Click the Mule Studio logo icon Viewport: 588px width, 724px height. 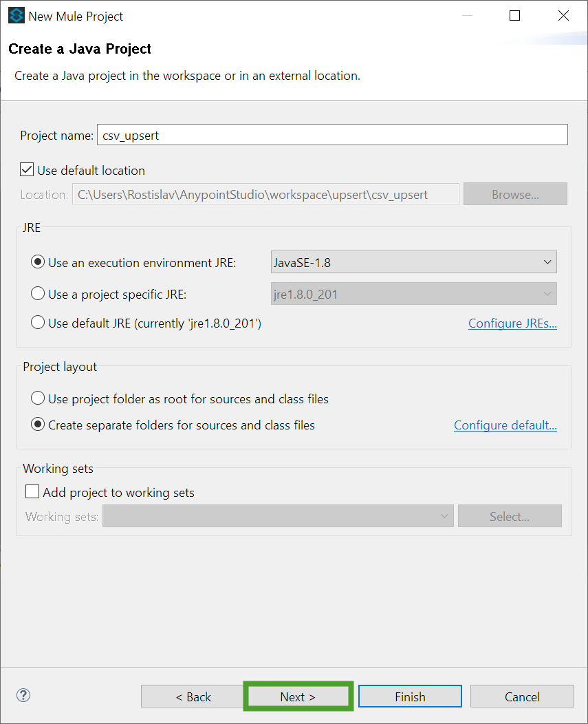(x=16, y=15)
